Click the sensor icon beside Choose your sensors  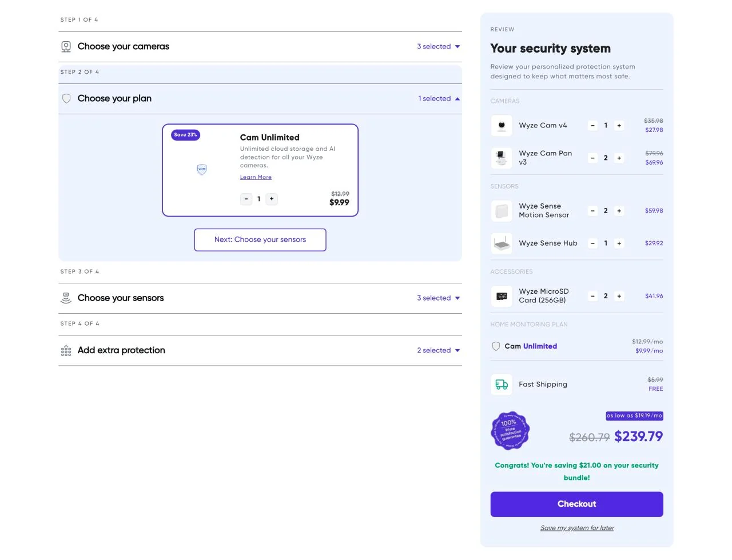pyautogui.click(x=66, y=298)
